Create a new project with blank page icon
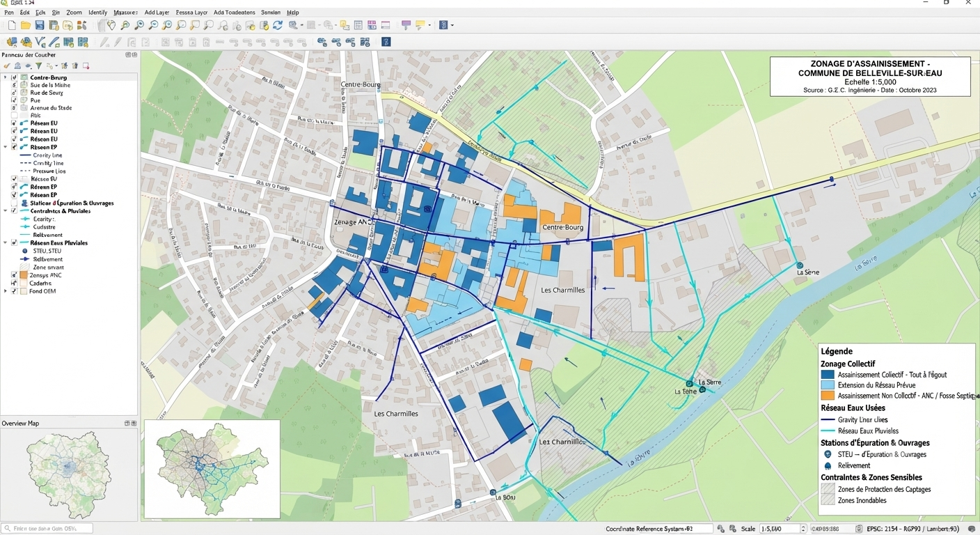Image resolution: width=980 pixels, height=535 pixels. click(x=12, y=25)
